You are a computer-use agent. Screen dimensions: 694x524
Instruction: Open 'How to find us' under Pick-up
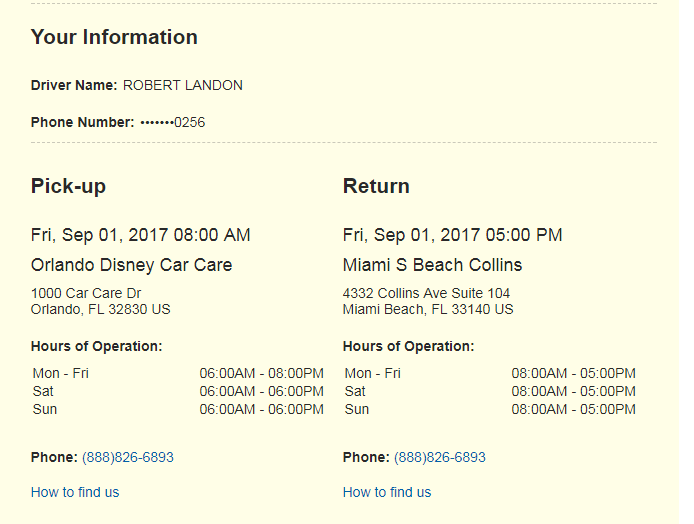(75, 492)
